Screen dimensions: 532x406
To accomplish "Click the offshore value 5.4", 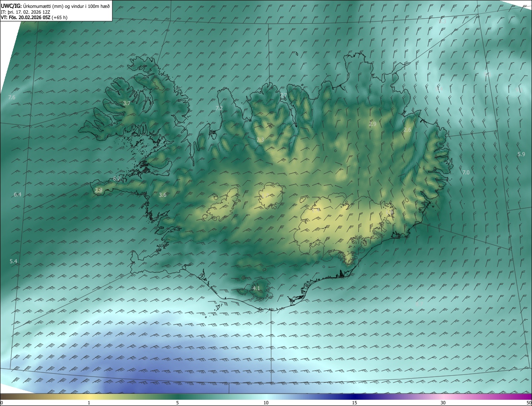I will point(13,261).
